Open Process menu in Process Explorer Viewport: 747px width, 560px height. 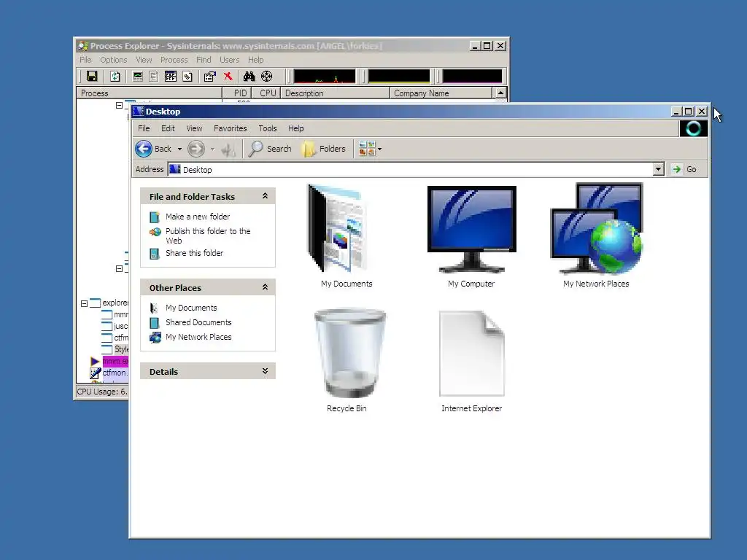tap(174, 60)
